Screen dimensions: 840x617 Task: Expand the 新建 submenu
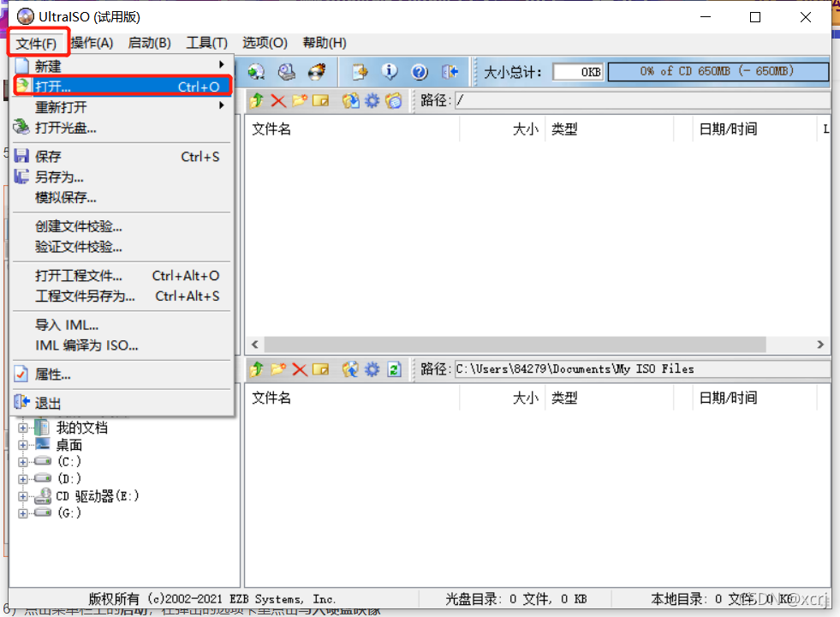tap(122, 66)
